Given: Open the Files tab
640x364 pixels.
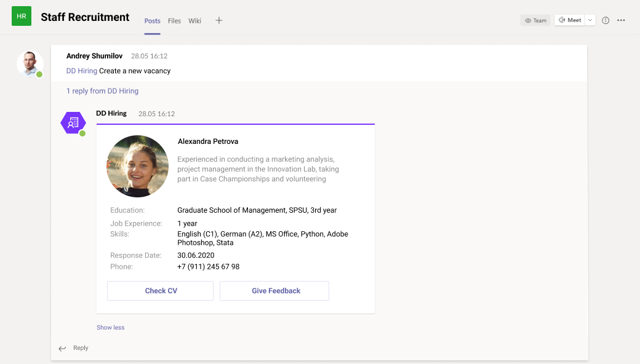Looking at the screenshot, I should (174, 21).
